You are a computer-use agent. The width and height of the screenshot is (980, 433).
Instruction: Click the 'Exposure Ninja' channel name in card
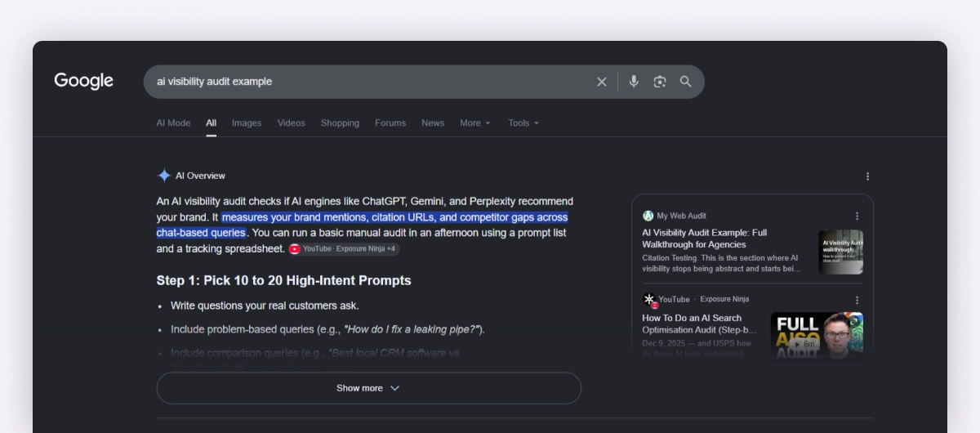point(724,300)
